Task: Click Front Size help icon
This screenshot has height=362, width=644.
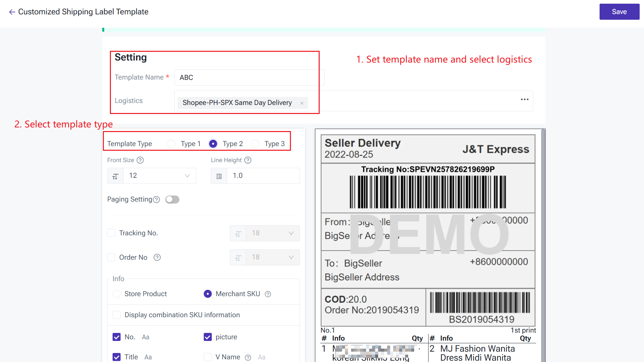Action: (140, 160)
